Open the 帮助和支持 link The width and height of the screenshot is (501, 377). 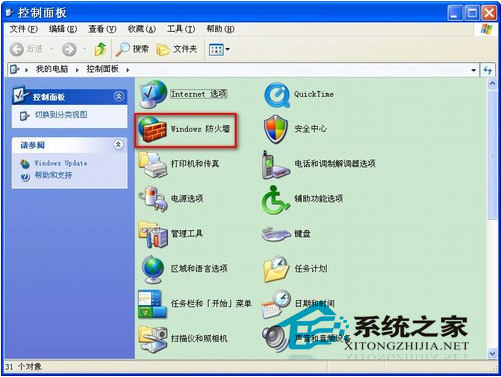pos(53,175)
